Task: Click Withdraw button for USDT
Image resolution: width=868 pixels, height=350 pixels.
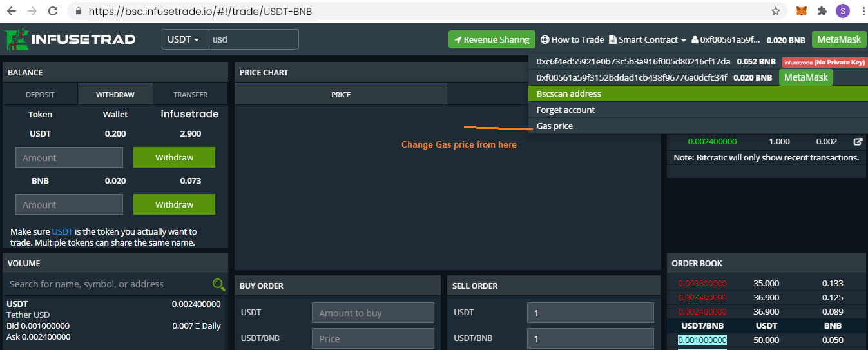Action: 174,157
